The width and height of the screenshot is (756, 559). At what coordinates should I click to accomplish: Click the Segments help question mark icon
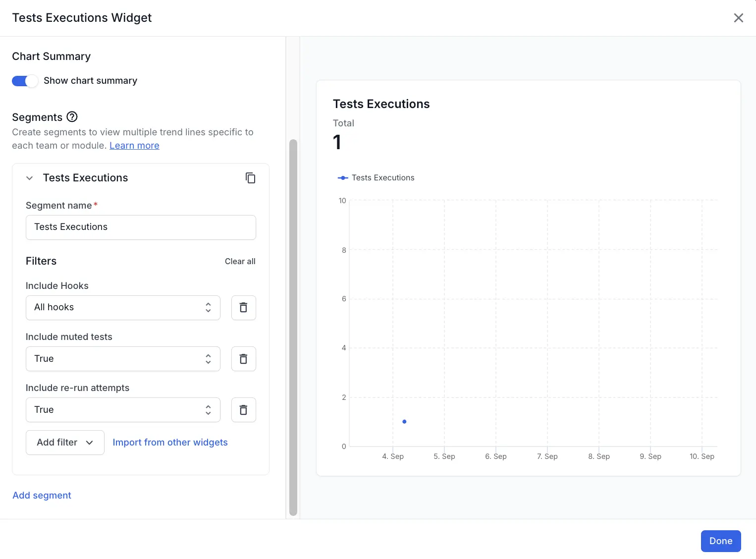click(72, 117)
